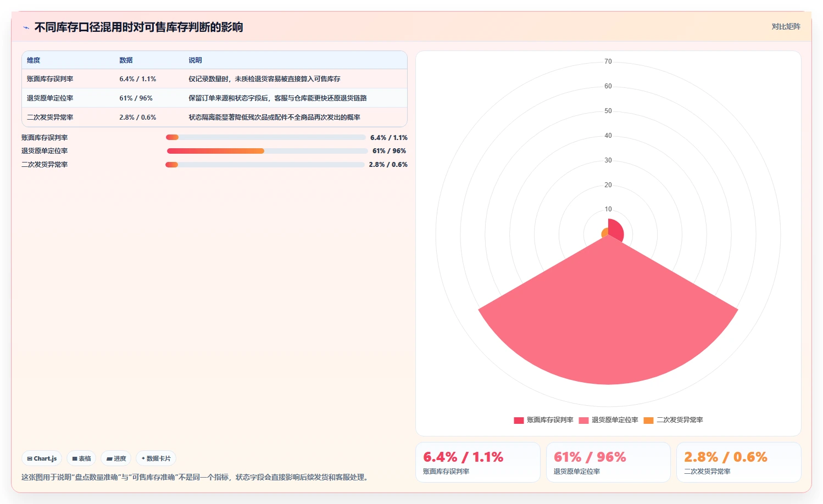The image size is (823, 504).
Task: Click the 二次发货异常率 progress bar
Action: click(x=265, y=165)
